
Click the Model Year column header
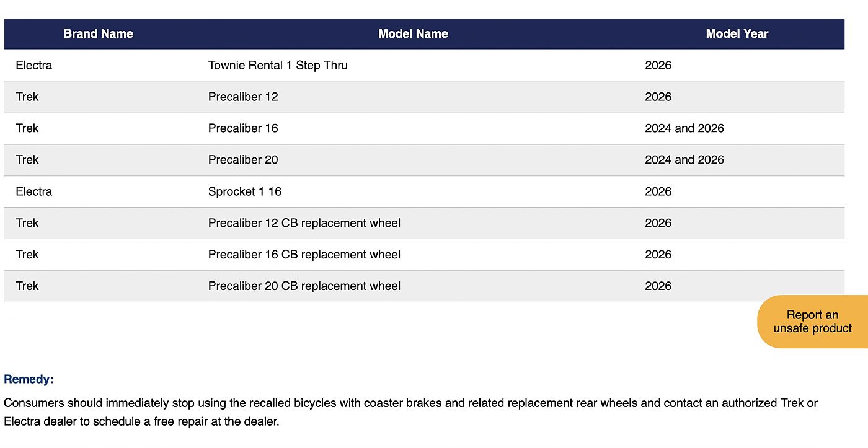tap(737, 34)
